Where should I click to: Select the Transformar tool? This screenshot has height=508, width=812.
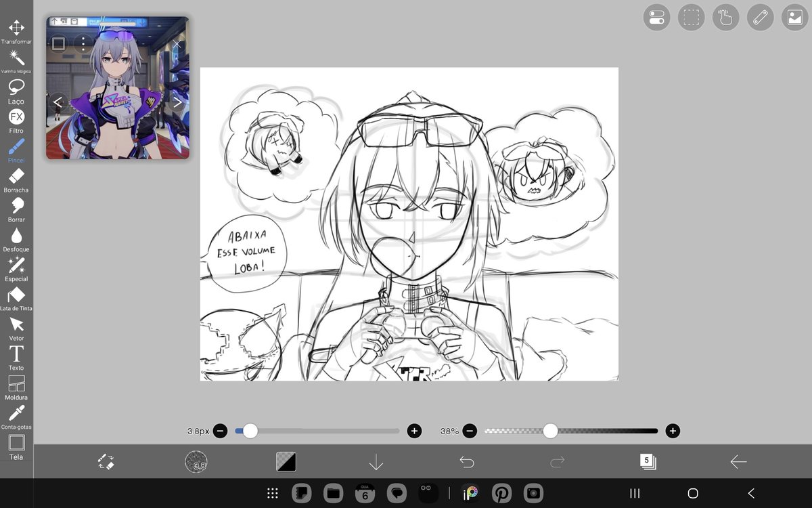(x=16, y=32)
